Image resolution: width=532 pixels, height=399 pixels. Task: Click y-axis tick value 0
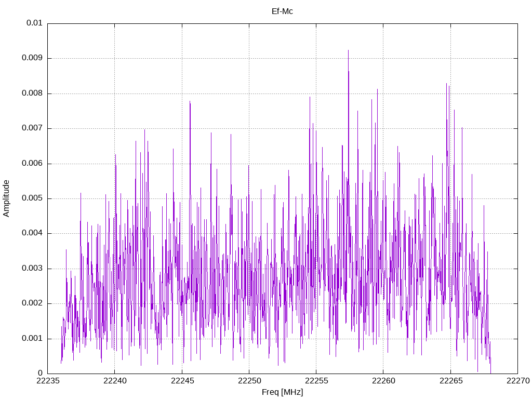[x=41, y=373]
